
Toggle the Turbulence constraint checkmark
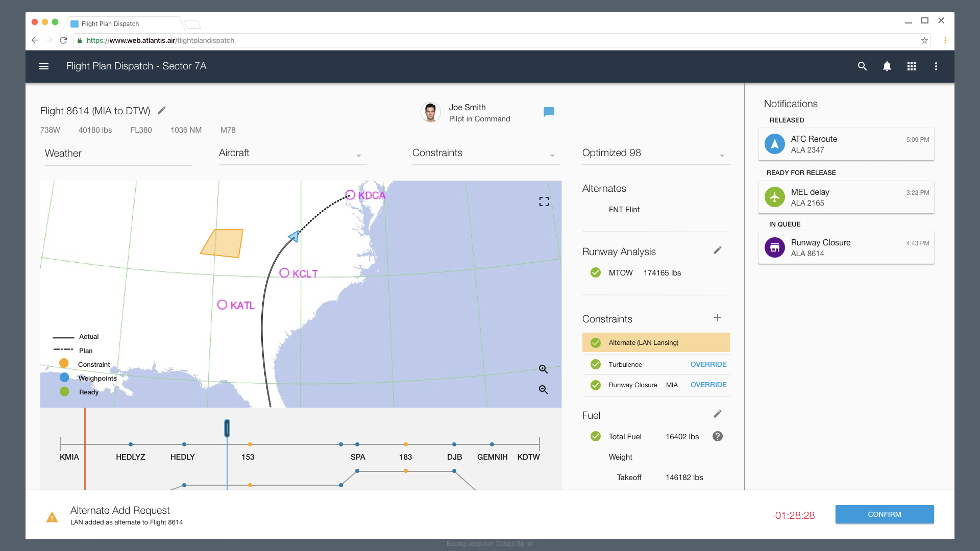click(595, 364)
